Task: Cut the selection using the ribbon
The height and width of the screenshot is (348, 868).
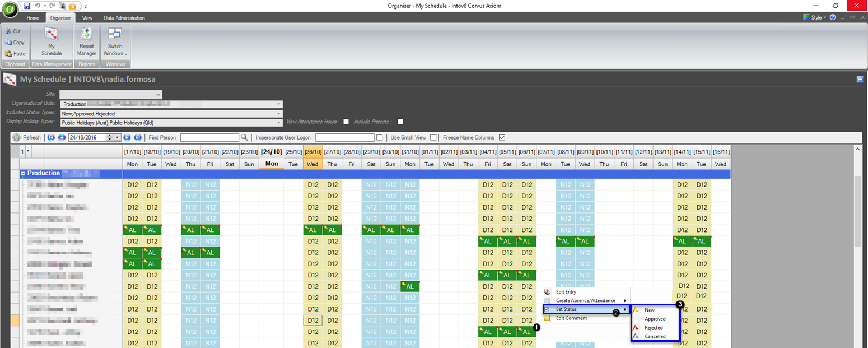Action: [x=13, y=31]
